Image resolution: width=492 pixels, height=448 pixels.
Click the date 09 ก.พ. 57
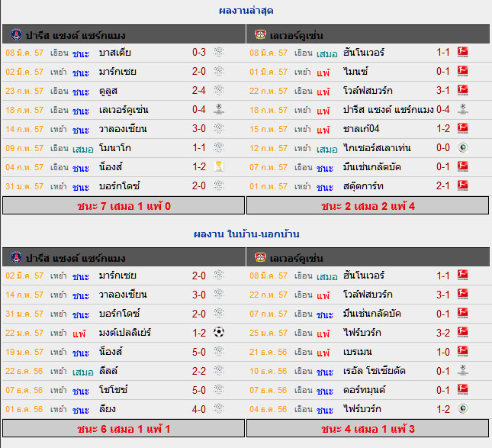24,148
